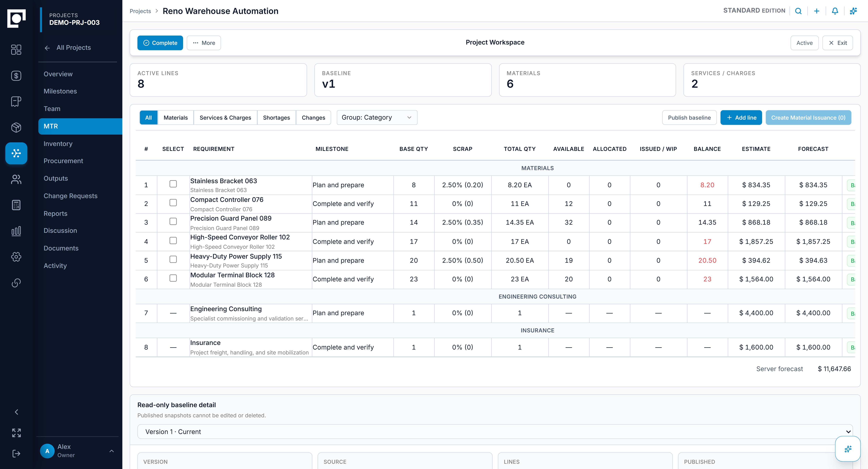The width and height of the screenshot is (868, 469).
Task: Go back to All Projects
Action: 67,48
